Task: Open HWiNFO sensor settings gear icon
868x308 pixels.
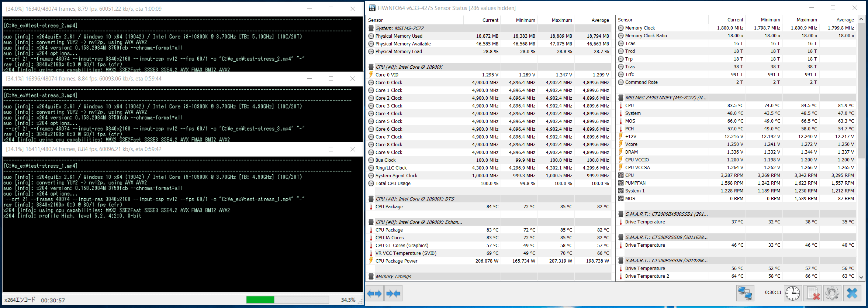Action: (832, 294)
